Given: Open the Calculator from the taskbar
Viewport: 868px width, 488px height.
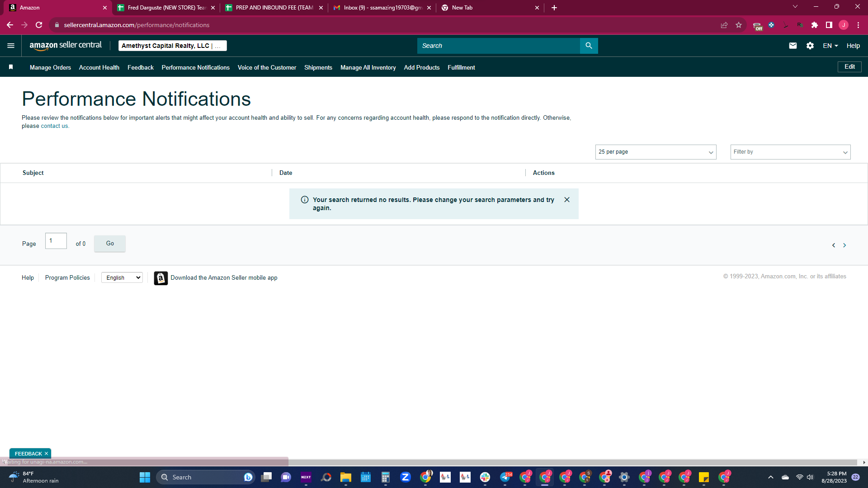Looking at the screenshot, I should point(386,477).
